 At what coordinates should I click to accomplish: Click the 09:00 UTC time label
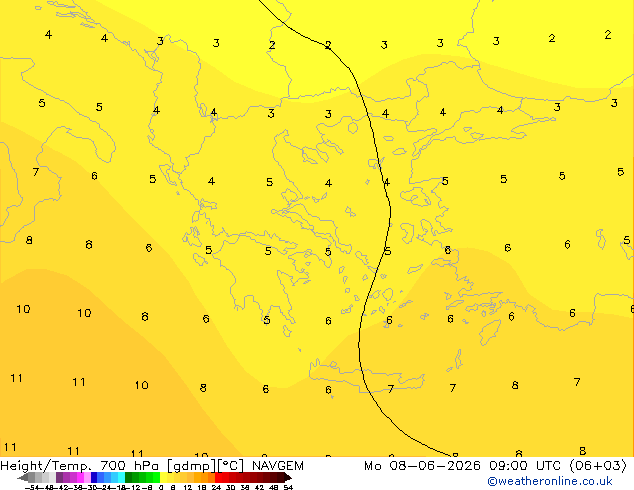coord(524,466)
